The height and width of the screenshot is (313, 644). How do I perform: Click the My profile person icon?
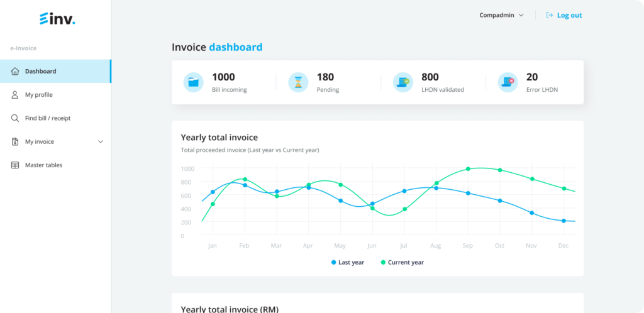coord(15,95)
